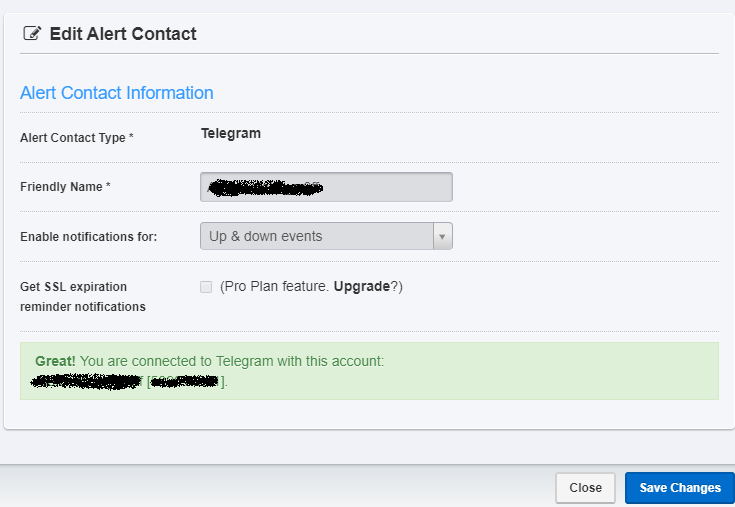Image resolution: width=735 pixels, height=507 pixels.
Task: Click the notifications dropdown arrow
Action: click(x=443, y=237)
